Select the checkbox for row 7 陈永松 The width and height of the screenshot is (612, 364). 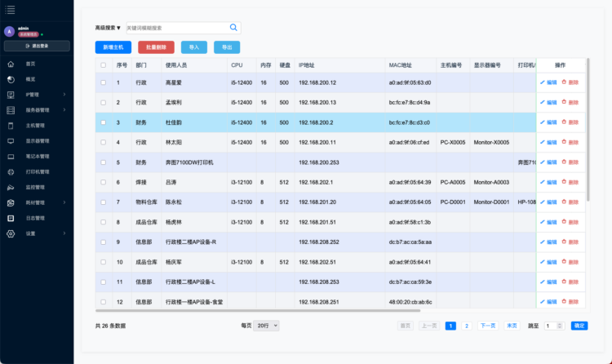pos(103,202)
